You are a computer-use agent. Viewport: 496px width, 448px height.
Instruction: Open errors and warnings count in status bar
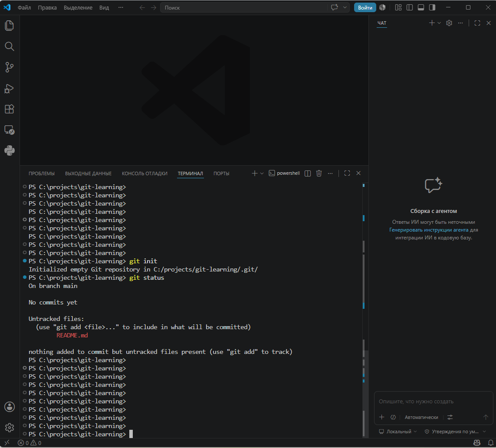click(30, 443)
